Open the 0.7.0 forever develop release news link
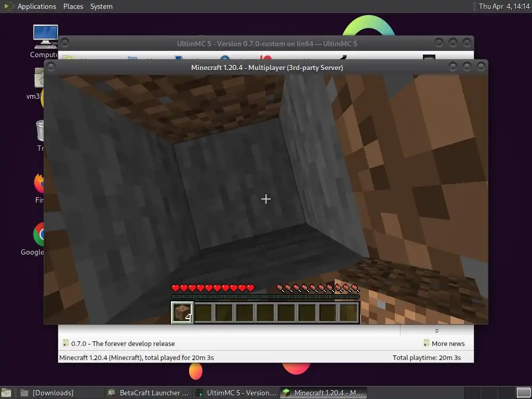 coord(119,343)
